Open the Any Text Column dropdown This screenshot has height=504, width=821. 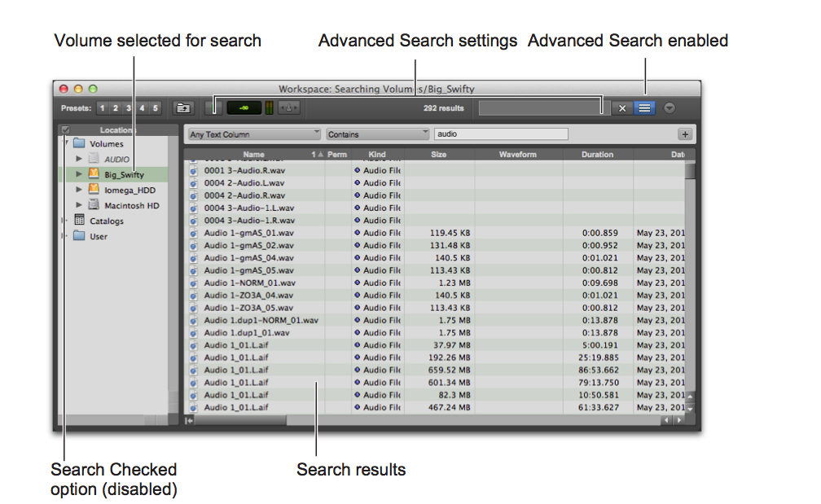click(x=253, y=134)
